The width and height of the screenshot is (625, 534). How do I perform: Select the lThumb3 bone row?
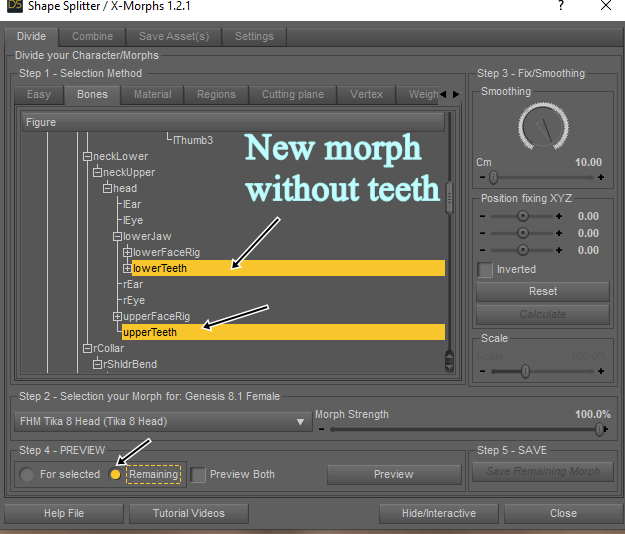[193, 140]
